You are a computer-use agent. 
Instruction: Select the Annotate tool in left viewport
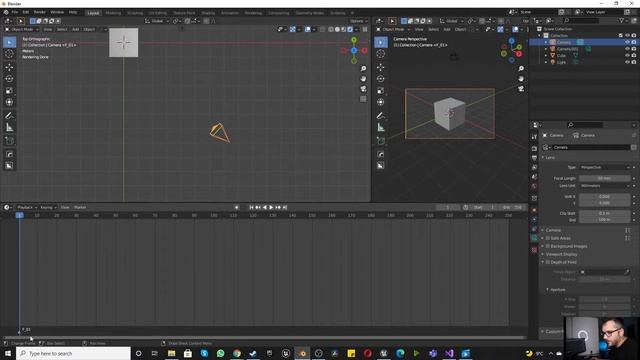pyautogui.click(x=9, y=116)
